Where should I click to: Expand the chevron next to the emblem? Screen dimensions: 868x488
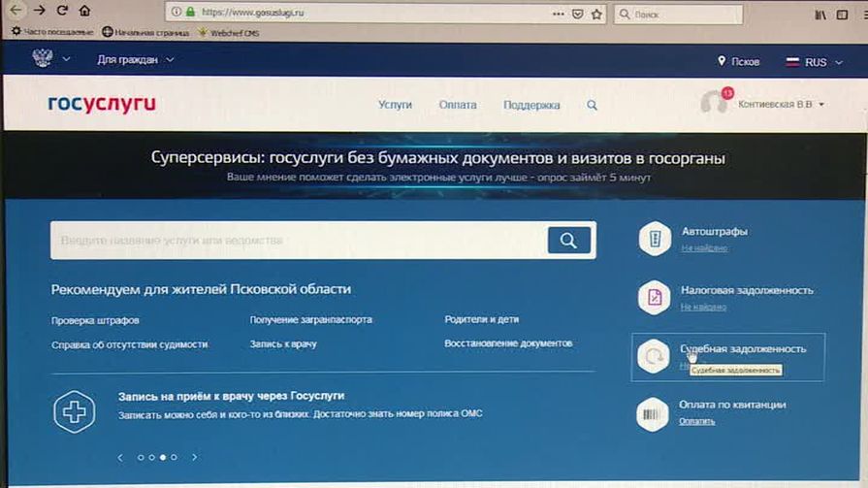[x=66, y=59]
